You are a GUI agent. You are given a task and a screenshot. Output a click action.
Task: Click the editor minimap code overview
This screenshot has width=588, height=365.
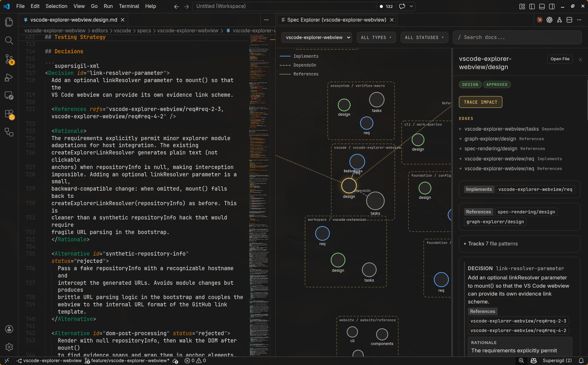pyautogui.click(x=259, y=190)
